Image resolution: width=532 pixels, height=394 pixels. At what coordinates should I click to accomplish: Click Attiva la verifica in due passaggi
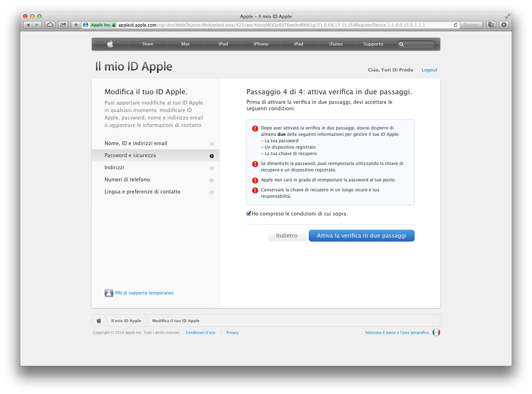(362, 236)
